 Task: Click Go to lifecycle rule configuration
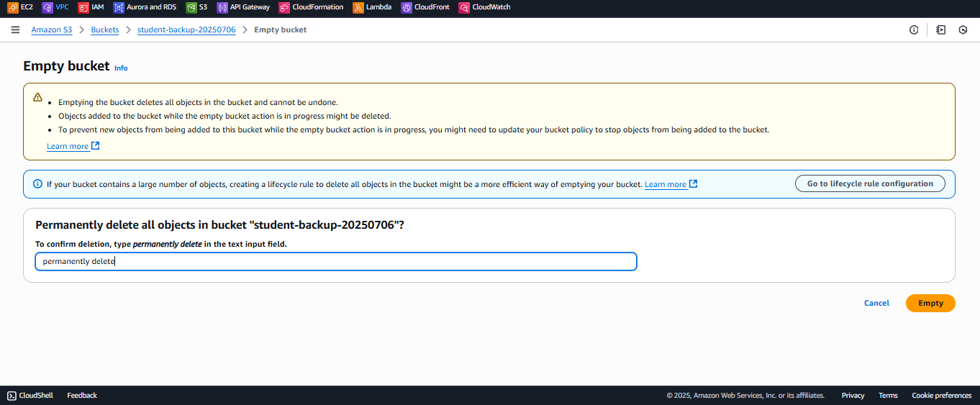coord(870,183)
